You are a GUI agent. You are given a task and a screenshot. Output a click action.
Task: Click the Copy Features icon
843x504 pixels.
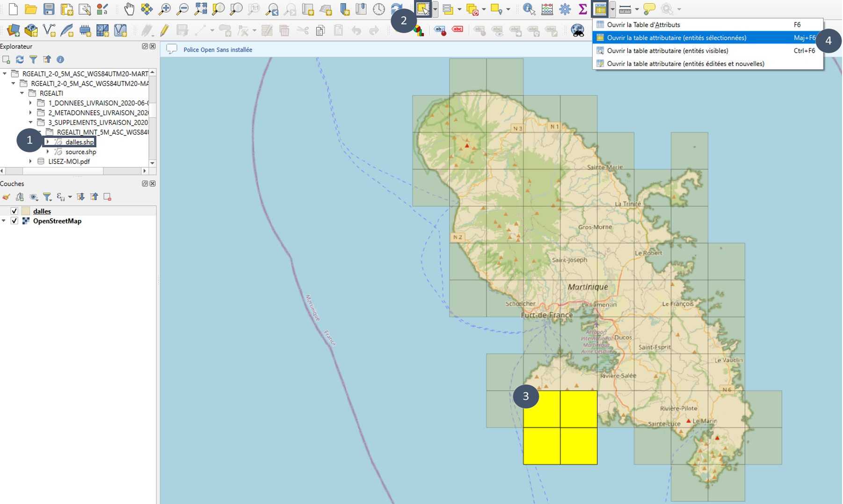pos(320,31)
